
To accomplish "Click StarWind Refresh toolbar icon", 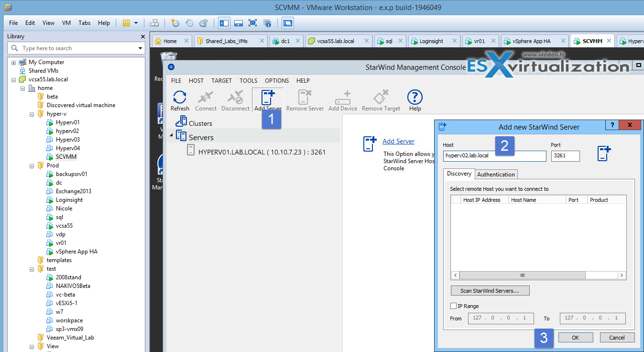I will point(180,101).
